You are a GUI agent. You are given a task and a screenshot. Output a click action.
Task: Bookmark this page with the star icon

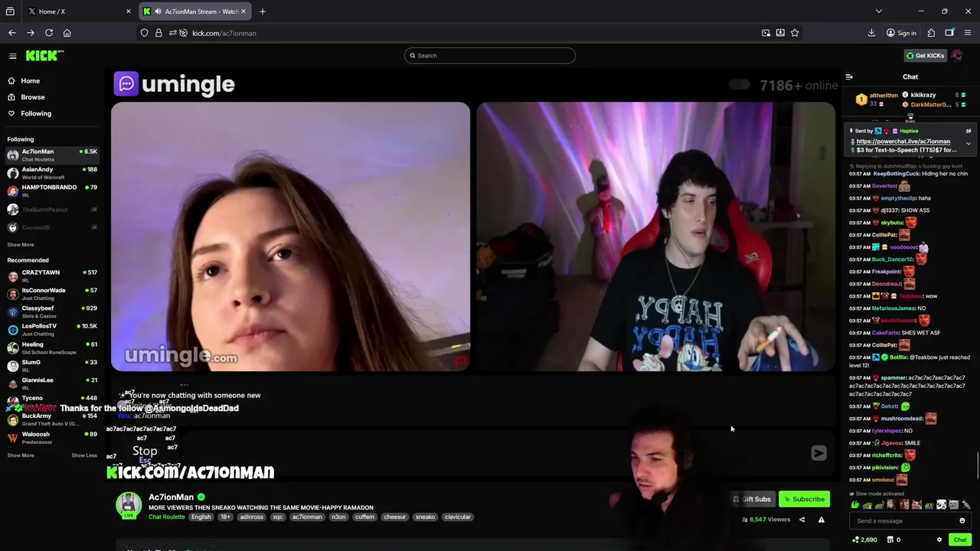tap(795, 33)
